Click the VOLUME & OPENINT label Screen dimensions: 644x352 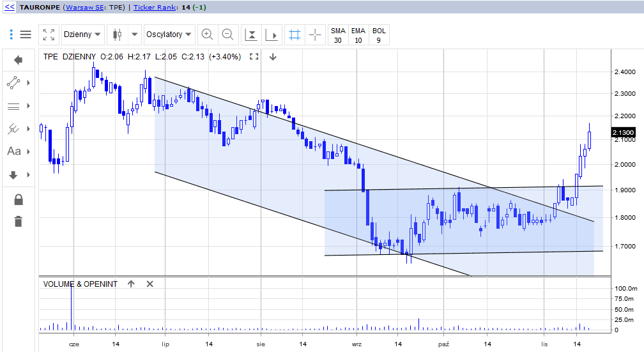(x=80, y=284)
